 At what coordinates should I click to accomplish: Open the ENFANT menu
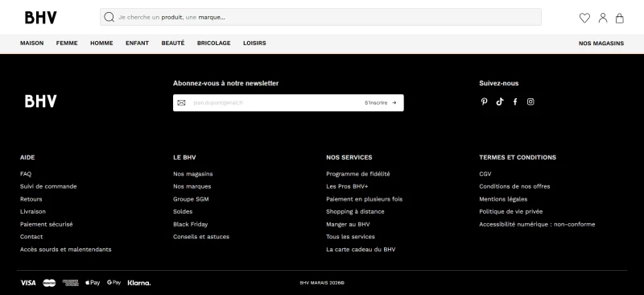coord(137,44)
